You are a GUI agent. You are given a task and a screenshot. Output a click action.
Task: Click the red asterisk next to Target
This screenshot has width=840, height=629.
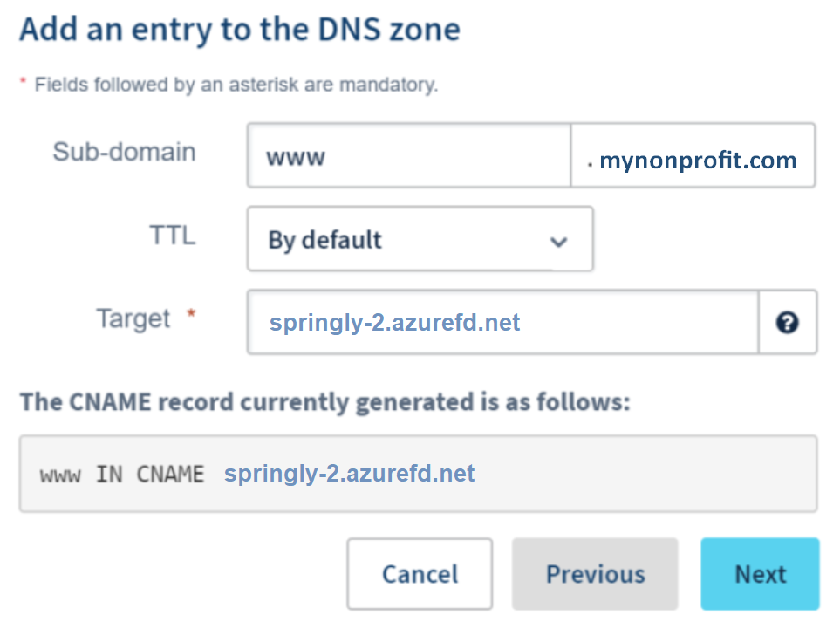(191, 316)
